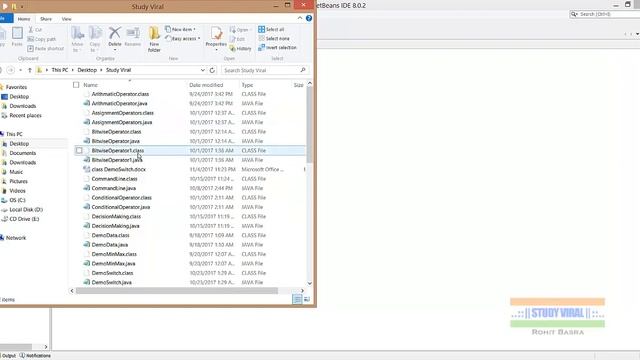Image resolution: width=640 pixels, height=360 pixels.
Task: Click the Cut command in ribbon
Action: 35,30
